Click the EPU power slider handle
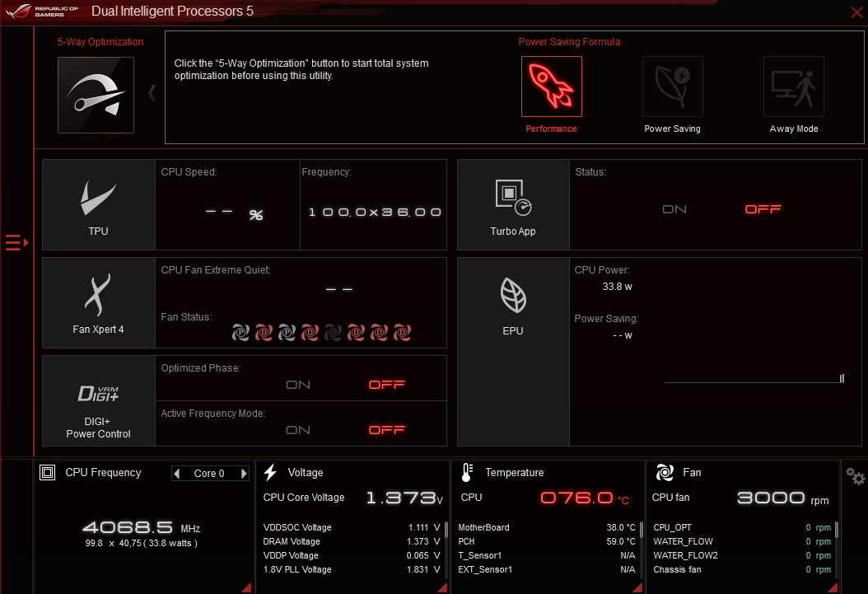Viewport: 868px width, 594px height. pos(842,379)
